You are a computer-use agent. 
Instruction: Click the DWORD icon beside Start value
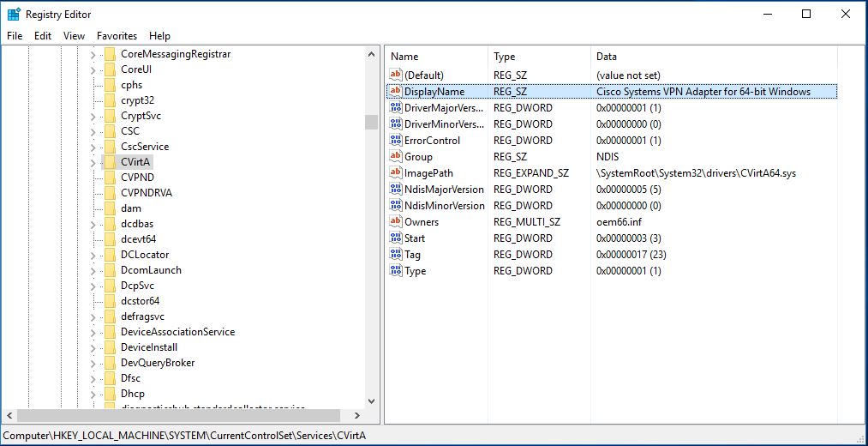point(396,238)
